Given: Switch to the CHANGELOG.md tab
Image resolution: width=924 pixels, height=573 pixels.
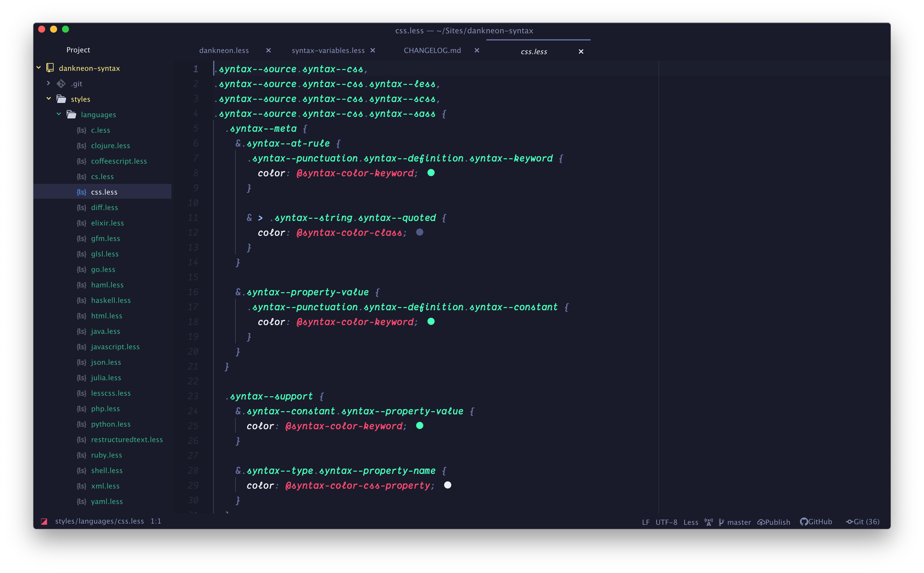Looking at the screenshot, I should pyautogui.click(x=432, y=50).
